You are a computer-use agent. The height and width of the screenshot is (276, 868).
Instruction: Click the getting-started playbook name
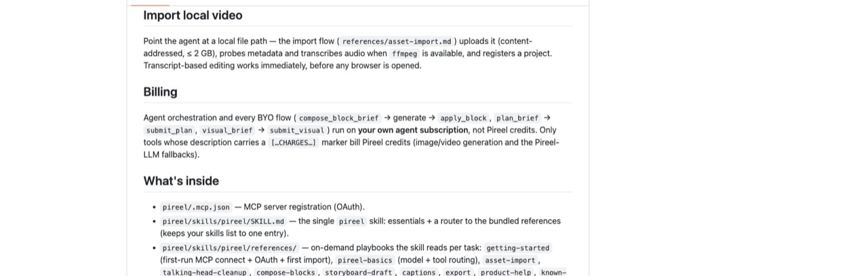tap(518, 248)
